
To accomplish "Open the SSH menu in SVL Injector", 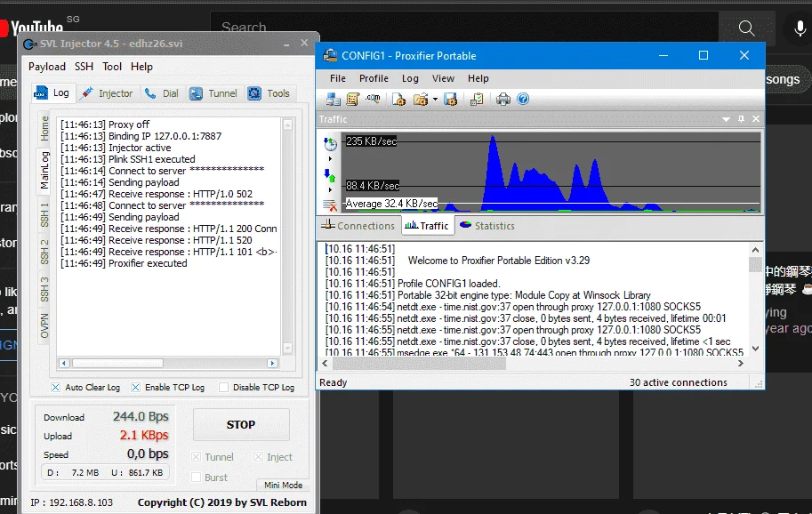I will tap(84, 67).
